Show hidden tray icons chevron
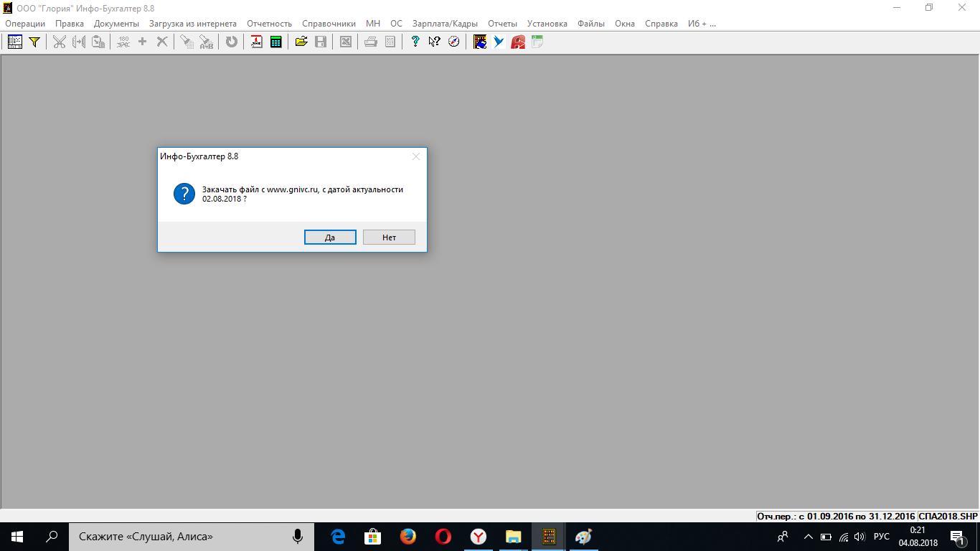This screenshot has height=551, width=980. pos(809,537)
